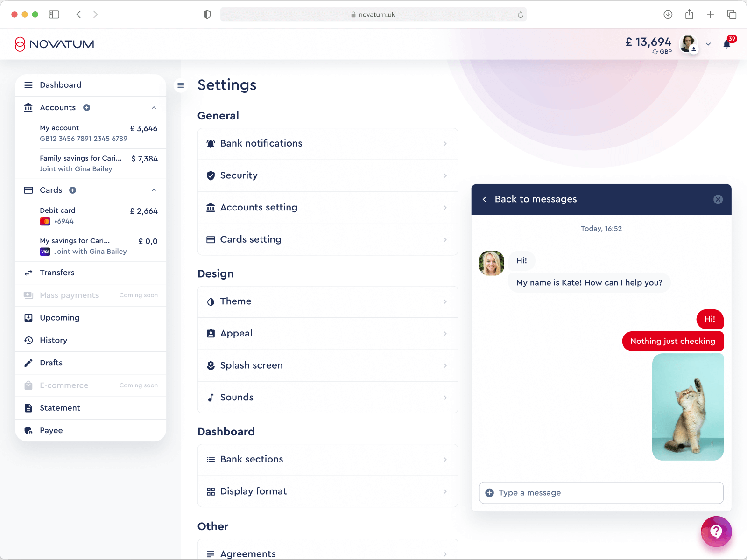
Task: Add a new card with plus icon
Action: pyautogui.click(x=72, y=190)
